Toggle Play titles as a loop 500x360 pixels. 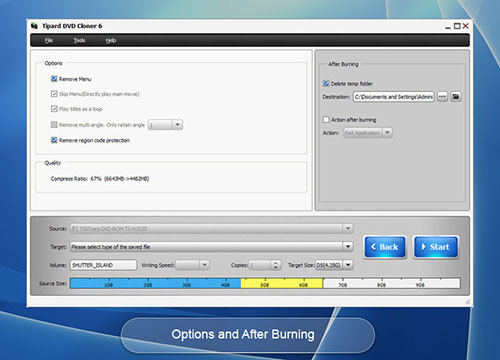[54, 109]
